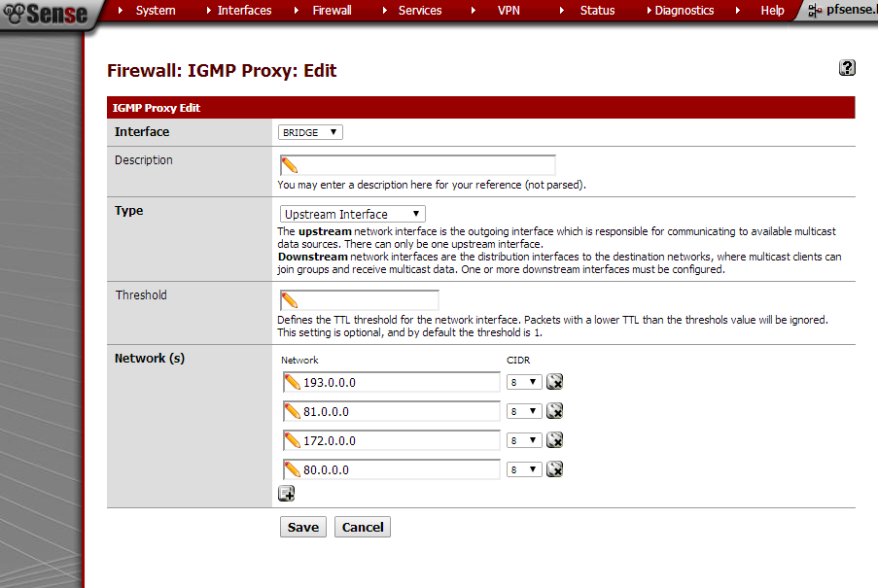Delete the 193.0.0.0 network row
Viewport: 878px width, 588px height.
[554, 382]
